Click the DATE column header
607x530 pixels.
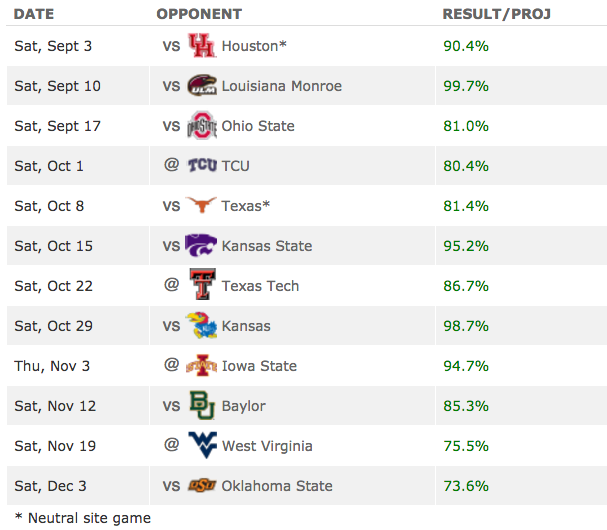[x=34, y=14]
